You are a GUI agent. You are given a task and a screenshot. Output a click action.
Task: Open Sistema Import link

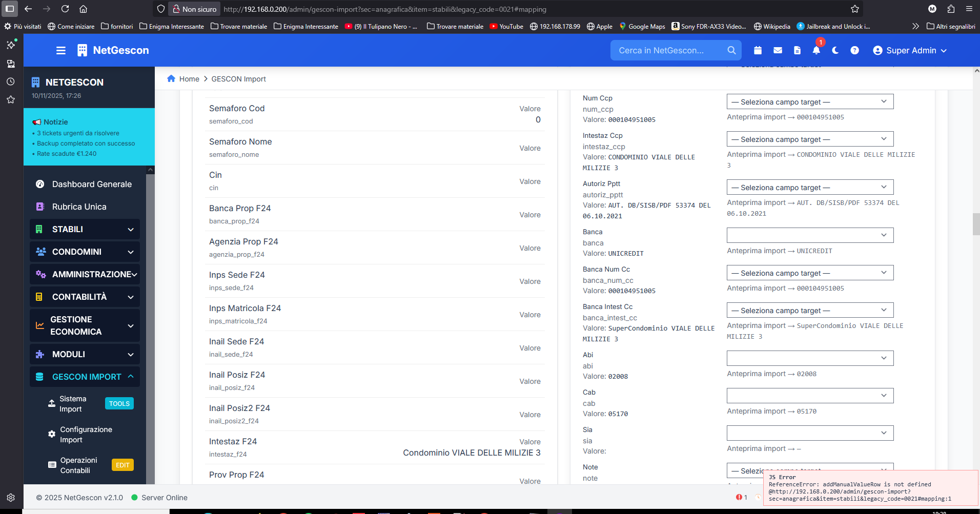73,404
